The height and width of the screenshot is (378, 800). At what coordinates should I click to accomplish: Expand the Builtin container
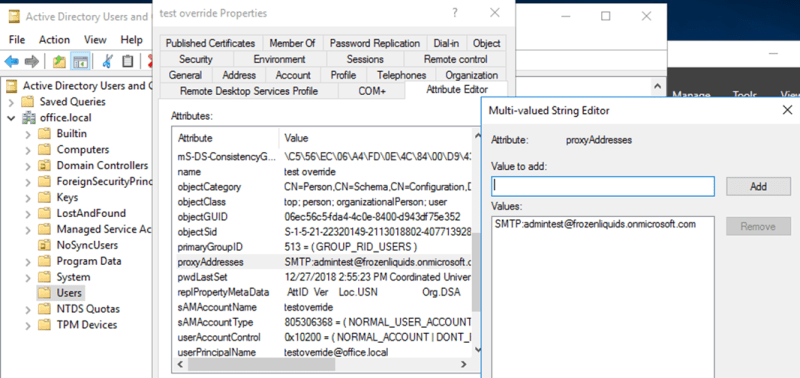pyautogui.click(x=29, y=134)
